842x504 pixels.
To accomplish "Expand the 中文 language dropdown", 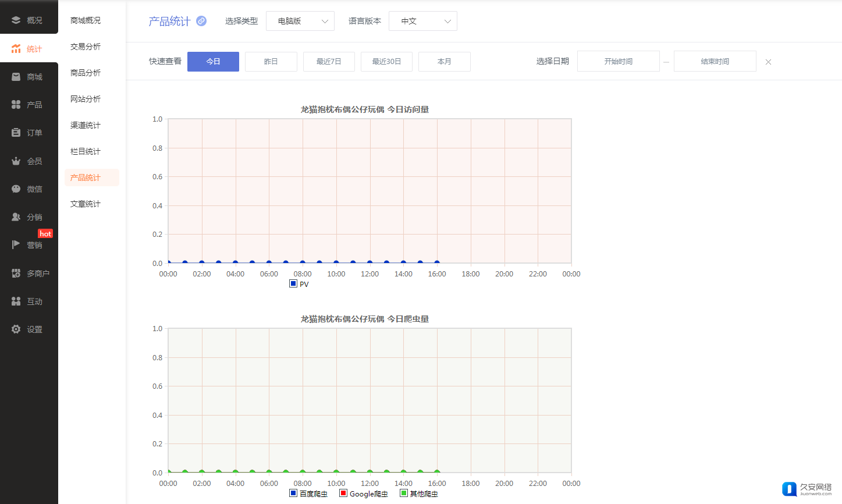I will (422, 21).
